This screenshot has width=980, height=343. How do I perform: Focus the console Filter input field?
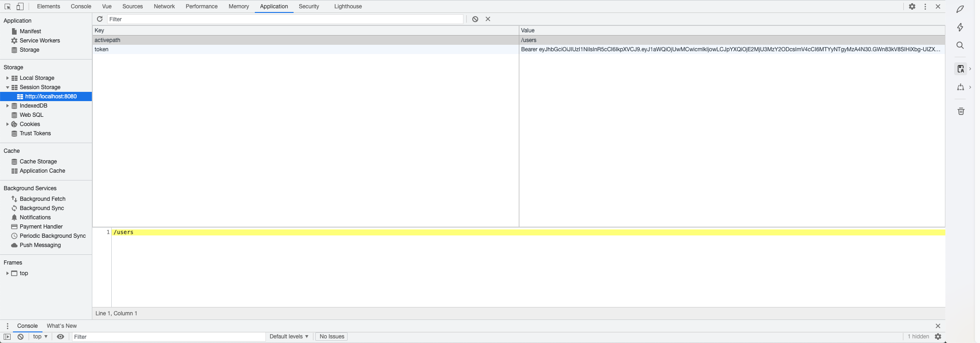point(168,337)
